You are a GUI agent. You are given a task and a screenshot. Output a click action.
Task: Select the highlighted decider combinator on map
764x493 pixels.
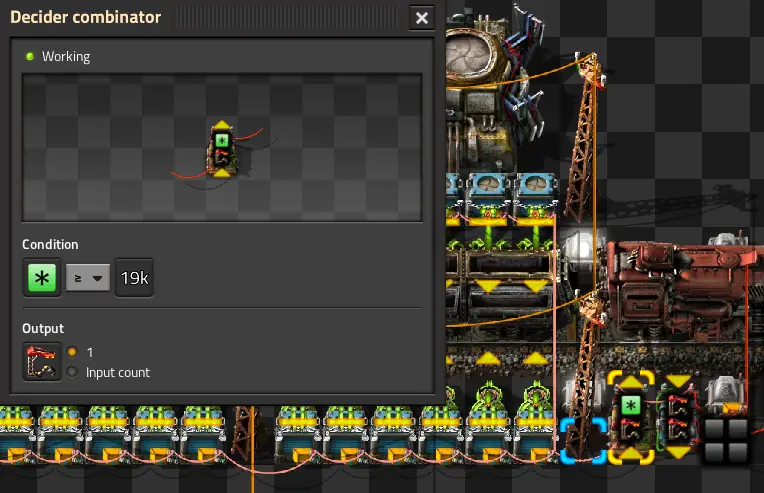[630, 417]
